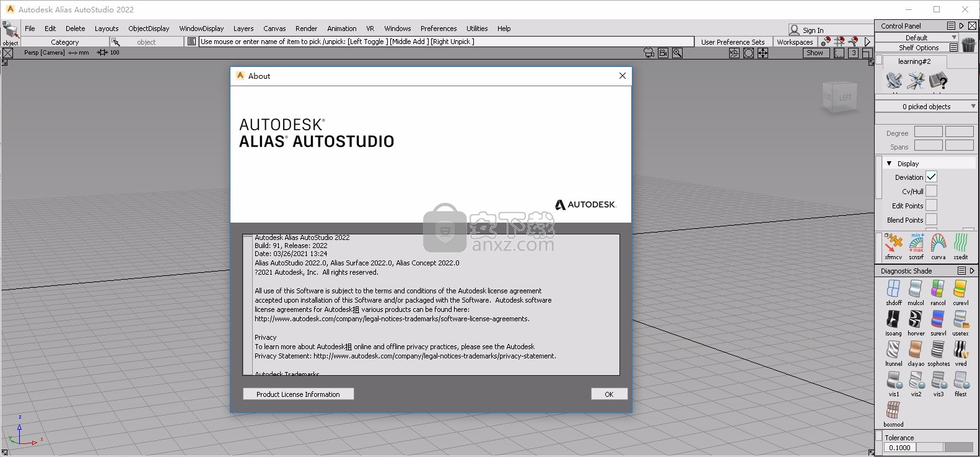The image size is (980, 457).
Task: Apply the mulcol multi-color shade
Action: pos(916,289)
